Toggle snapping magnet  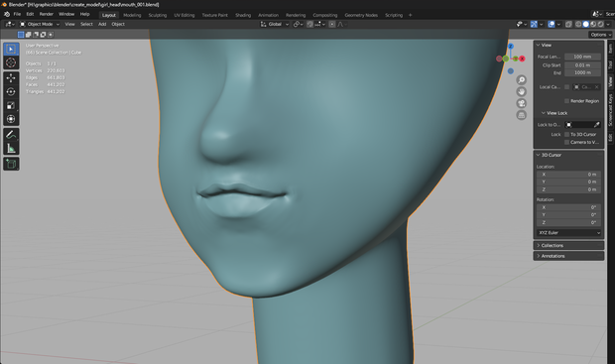[309, 25]
